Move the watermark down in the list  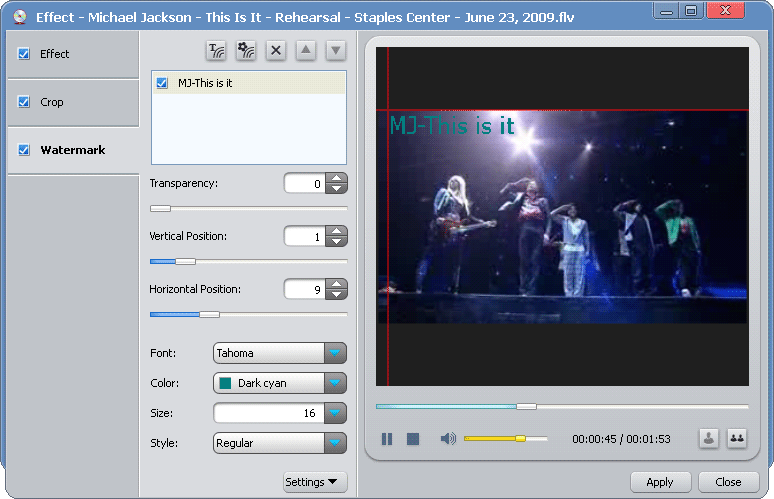click(336, 50)
